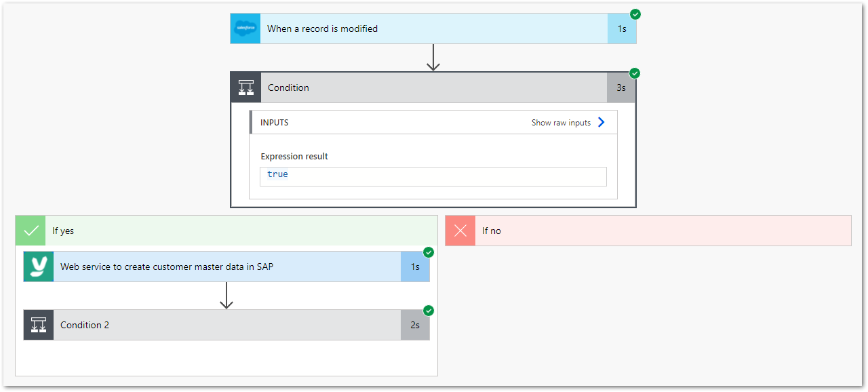Click the Expression result value field
This screenshot has height=392, width=868.
[433, 176]
